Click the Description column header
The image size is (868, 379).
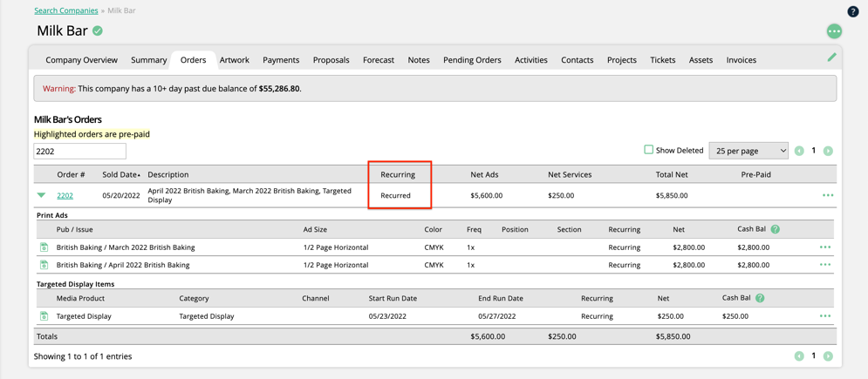pos(168,174)
